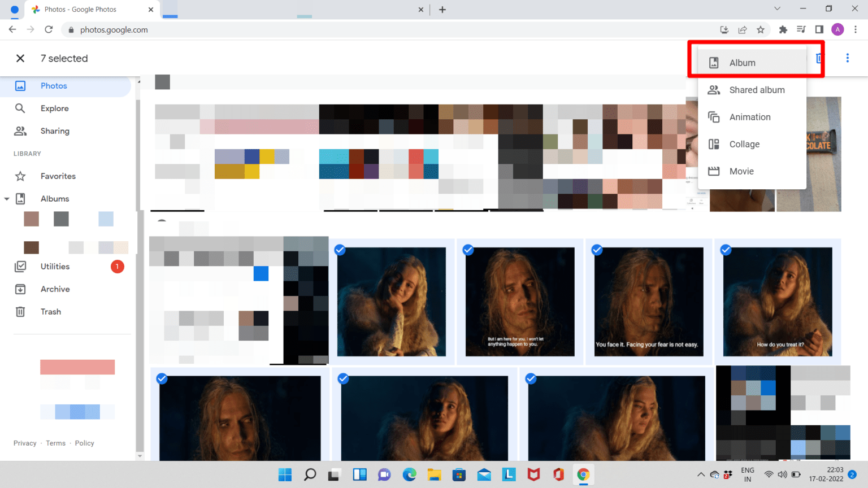Open the Photos section icon in sidebar
Viewport: 868px width, 488px height.
pyautogui.click(x=20, y=85)
